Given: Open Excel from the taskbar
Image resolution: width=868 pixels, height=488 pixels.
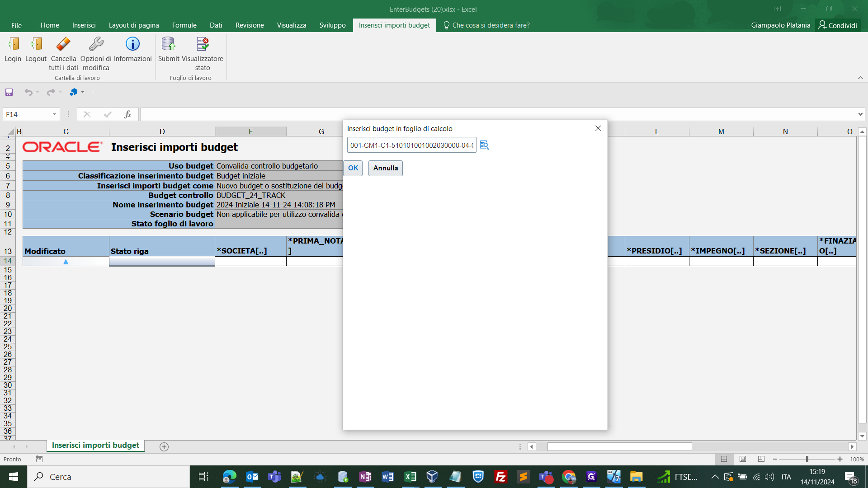Looking at the screenshot, I should pyautogui.click(x=410, y=477).
